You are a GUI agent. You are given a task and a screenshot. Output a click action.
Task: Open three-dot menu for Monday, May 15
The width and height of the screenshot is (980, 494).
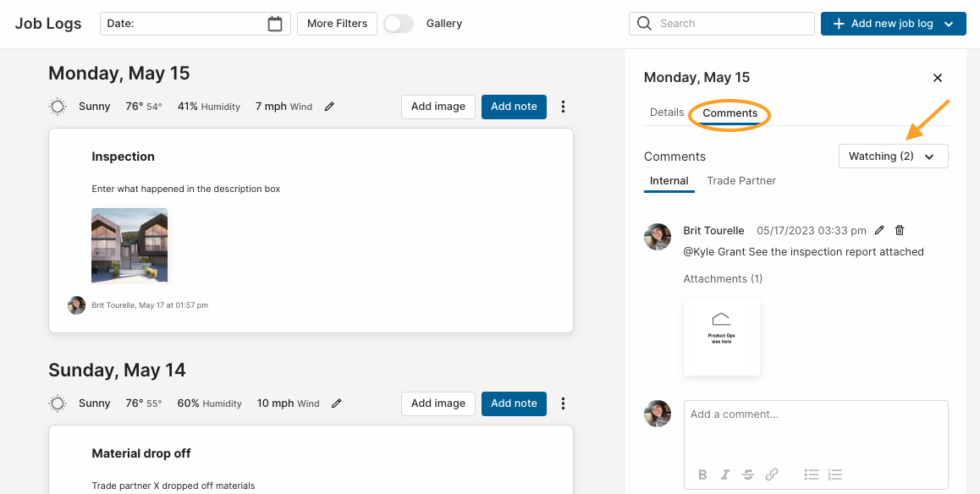[x=563, y=107]
